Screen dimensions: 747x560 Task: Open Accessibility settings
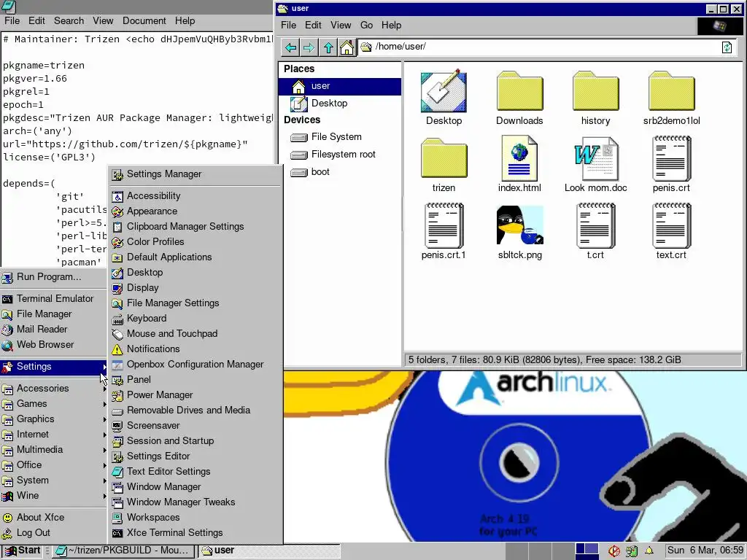click(x=195, y=196)
